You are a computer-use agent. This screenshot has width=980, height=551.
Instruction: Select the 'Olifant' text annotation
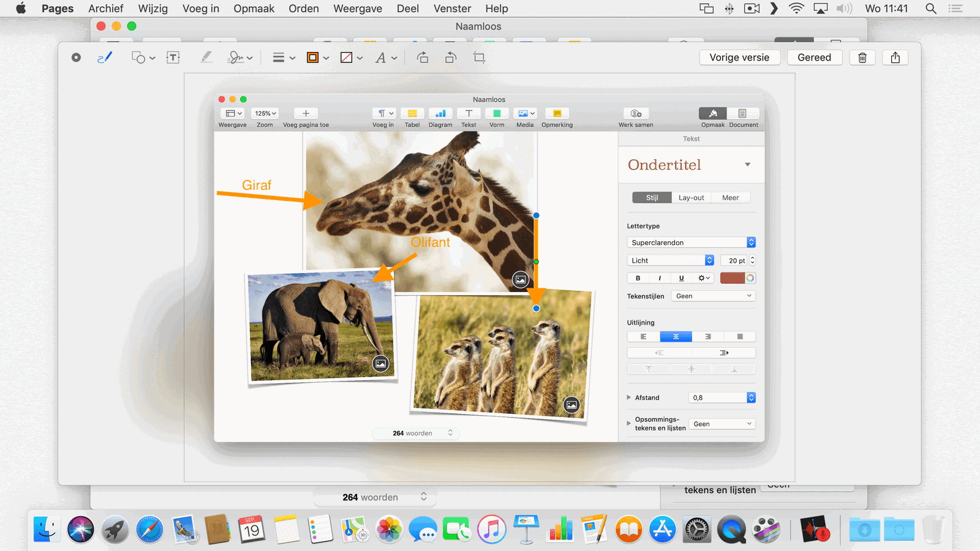(430, 242)
